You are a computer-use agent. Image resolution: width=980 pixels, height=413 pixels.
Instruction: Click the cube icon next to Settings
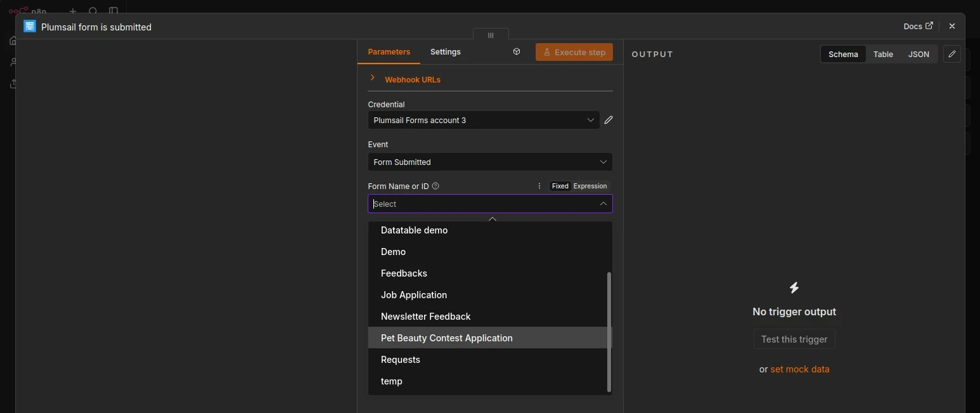pos(517,52)
